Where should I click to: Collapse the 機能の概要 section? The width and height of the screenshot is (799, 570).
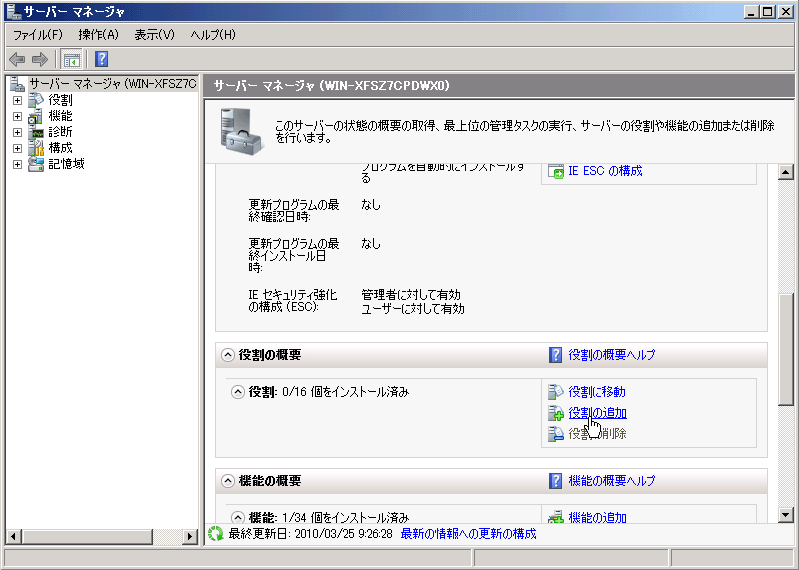click(228, 481)
